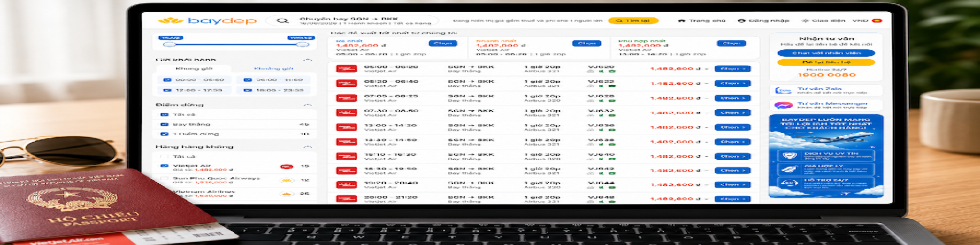Viewport: 980px width, 245px height.
Task: Click Vietjet logo on 05:00 - 06:20 flight
Action: 346,69
